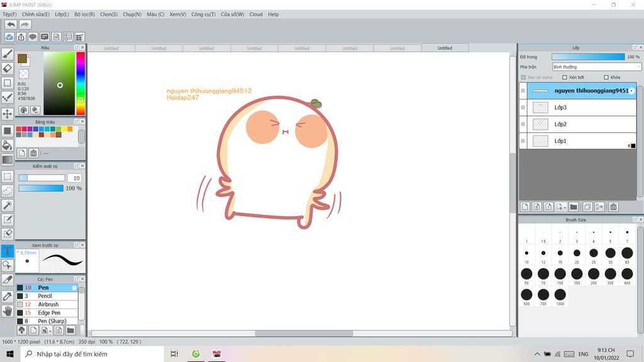Choose the rectangular selection tool
Image resolution: width=644 pixels, height=362 pixels.
[x=8, y=176]
